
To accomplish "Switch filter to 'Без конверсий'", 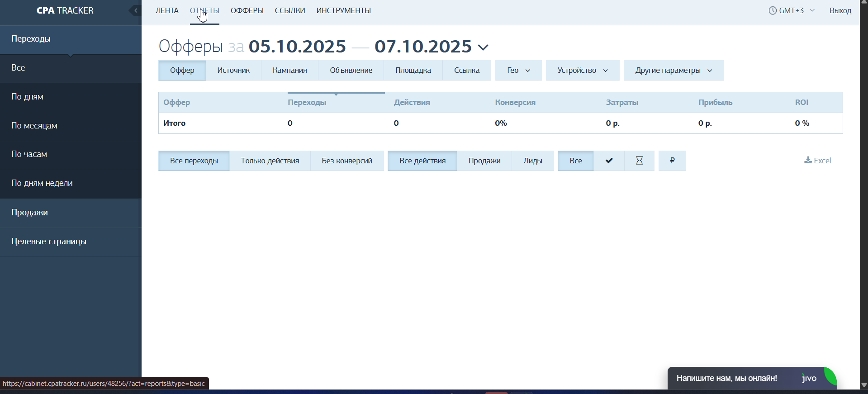I will click(347, 161).
